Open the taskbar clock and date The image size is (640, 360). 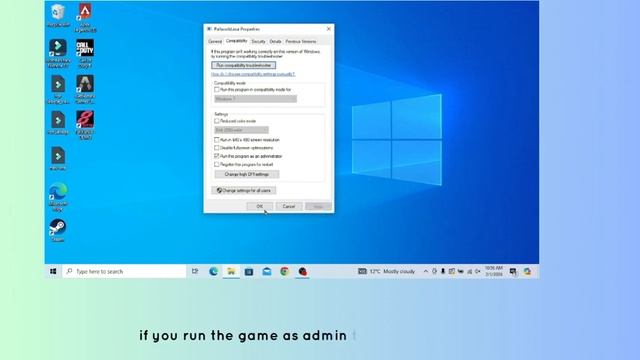coord(493,271)
